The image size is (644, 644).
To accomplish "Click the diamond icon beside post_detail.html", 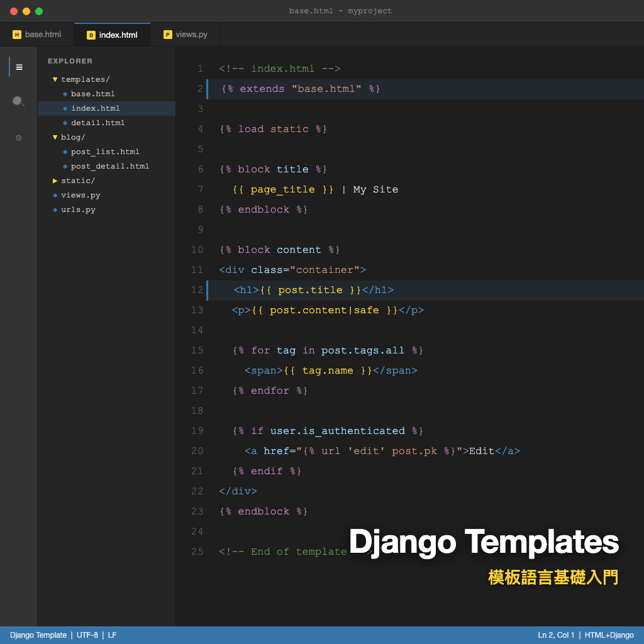I will 65,166.
